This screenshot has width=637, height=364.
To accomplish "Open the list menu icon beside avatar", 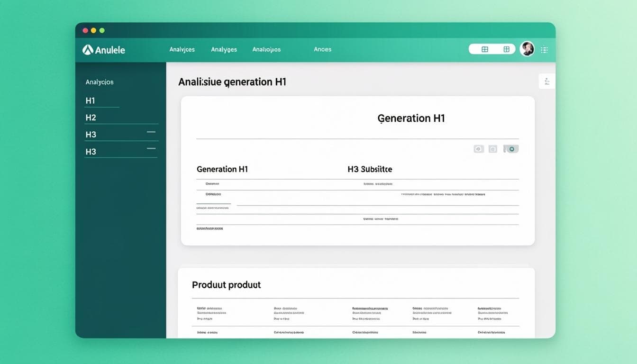I will click(544, 50).
